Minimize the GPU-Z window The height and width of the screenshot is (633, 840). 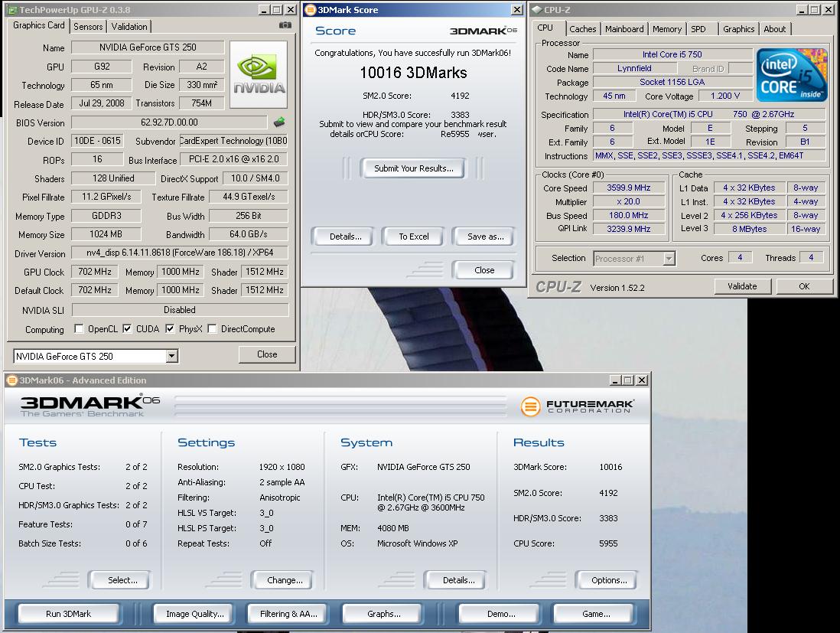point(265,10)
